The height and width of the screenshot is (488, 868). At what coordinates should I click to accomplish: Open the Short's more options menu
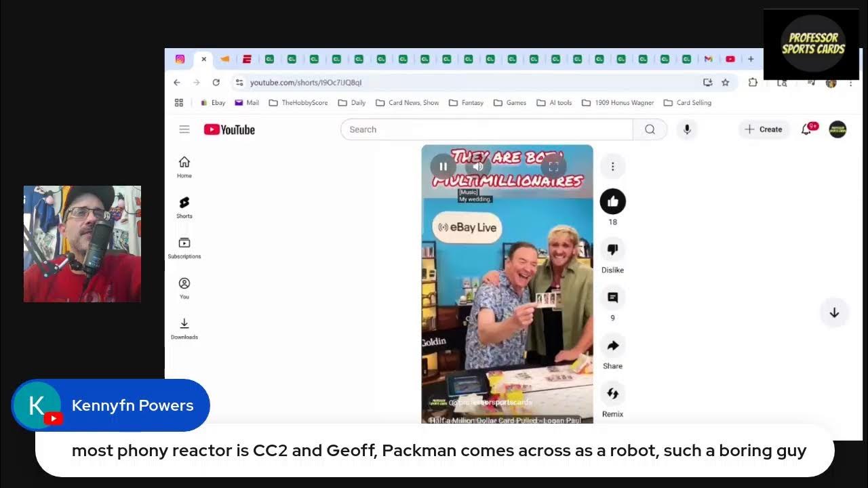pyautogui.click(x=612, y=166)
